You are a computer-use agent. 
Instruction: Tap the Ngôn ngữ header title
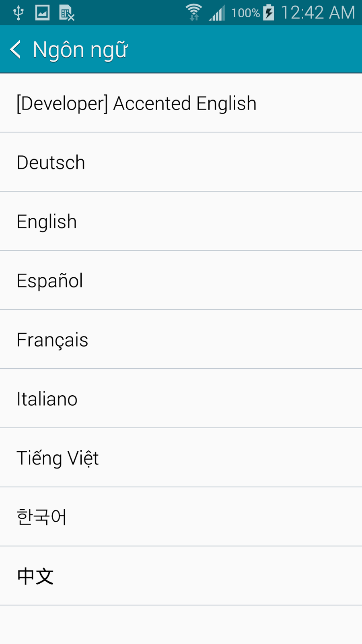pos(80,50)
